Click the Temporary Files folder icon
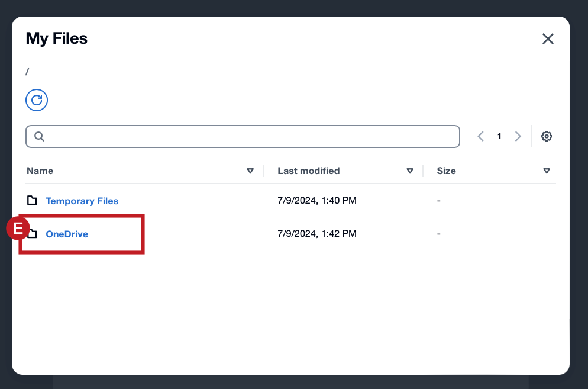 33,201
